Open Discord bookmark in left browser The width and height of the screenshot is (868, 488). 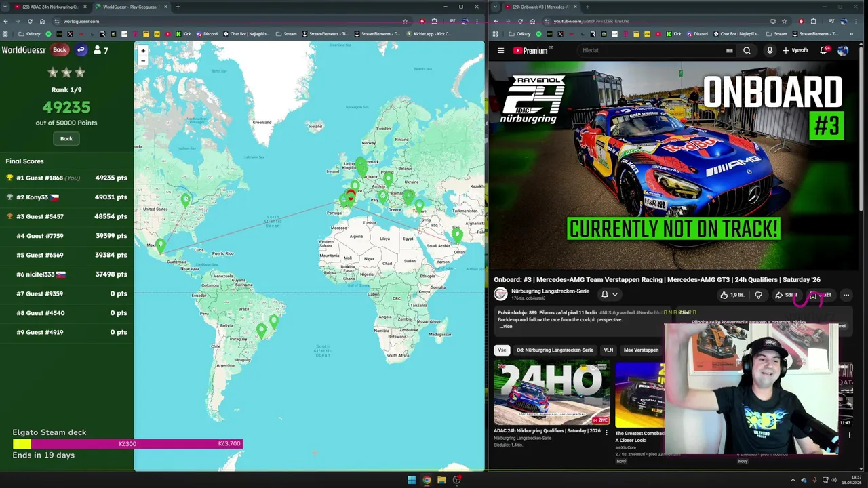point(207,33)
